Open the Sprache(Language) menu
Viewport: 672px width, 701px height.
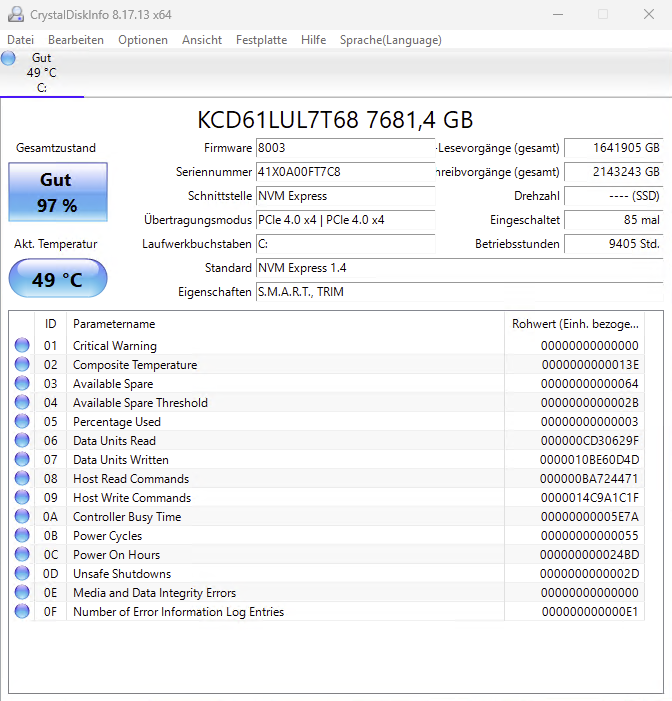click(x=391, y=40)
